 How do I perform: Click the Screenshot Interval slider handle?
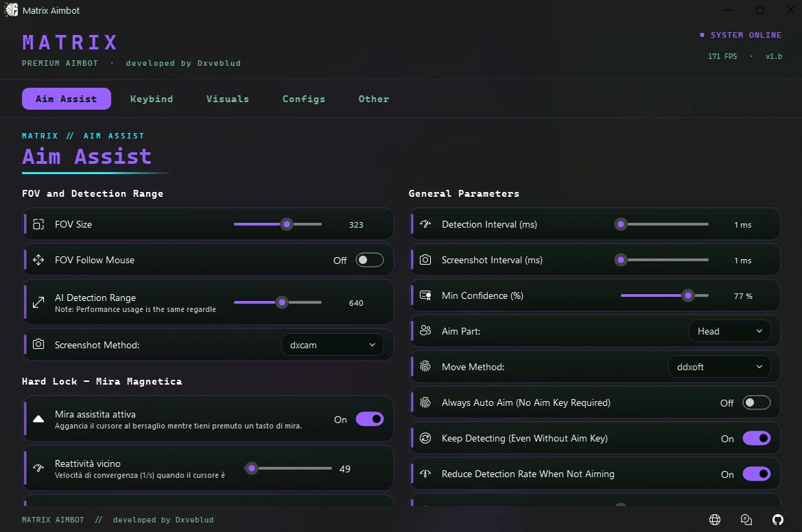click(x=621, y=260)
